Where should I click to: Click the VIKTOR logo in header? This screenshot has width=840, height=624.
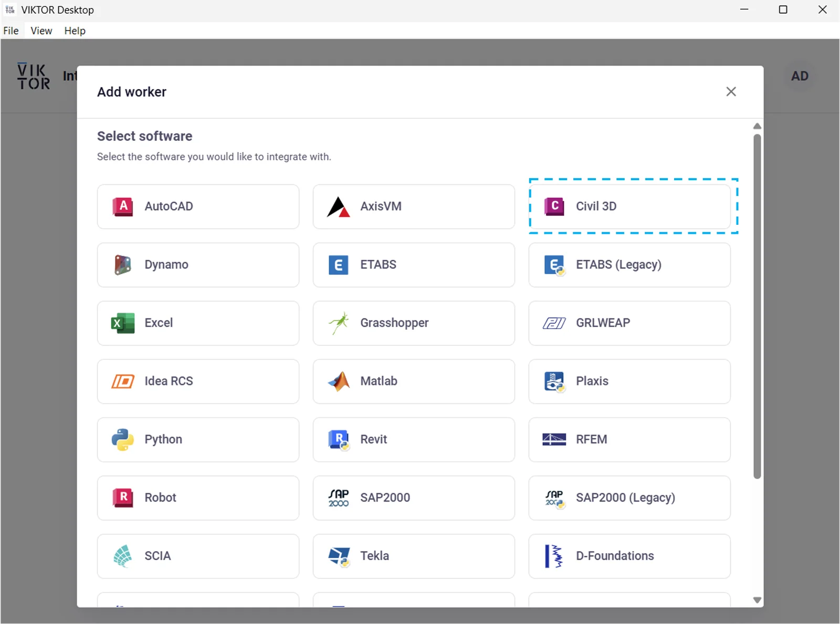point(34,77)
